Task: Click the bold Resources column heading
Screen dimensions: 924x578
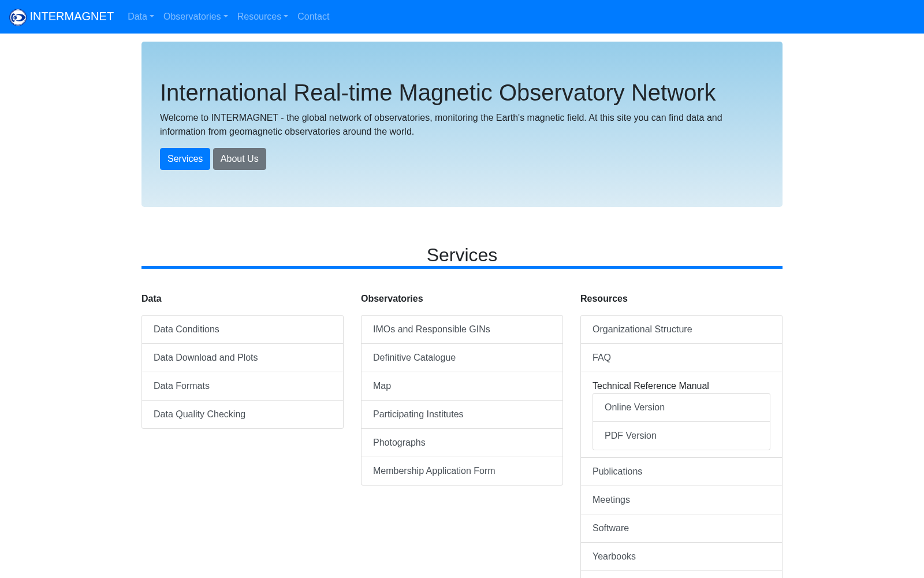Action: (604, 299)
